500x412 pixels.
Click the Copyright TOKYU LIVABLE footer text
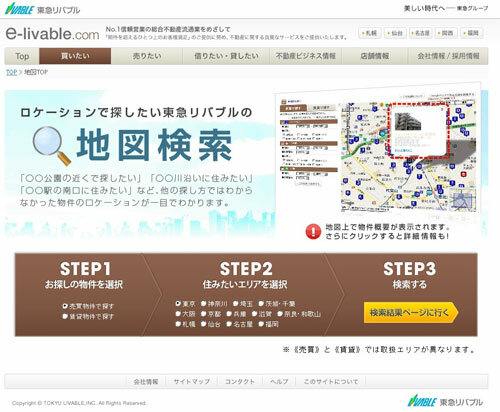tap(79, 403)
